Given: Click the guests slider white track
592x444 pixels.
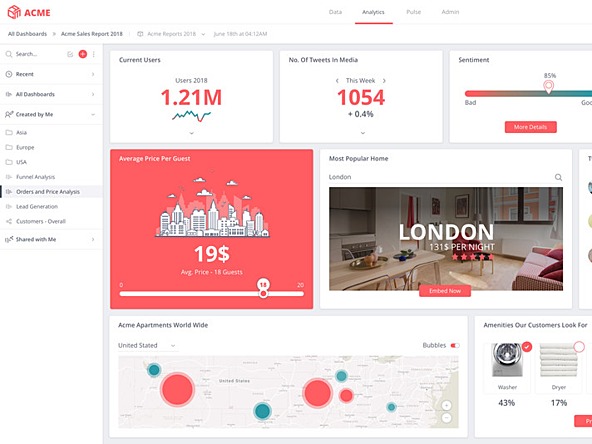Looking at the screenshot, I should 211,293.
